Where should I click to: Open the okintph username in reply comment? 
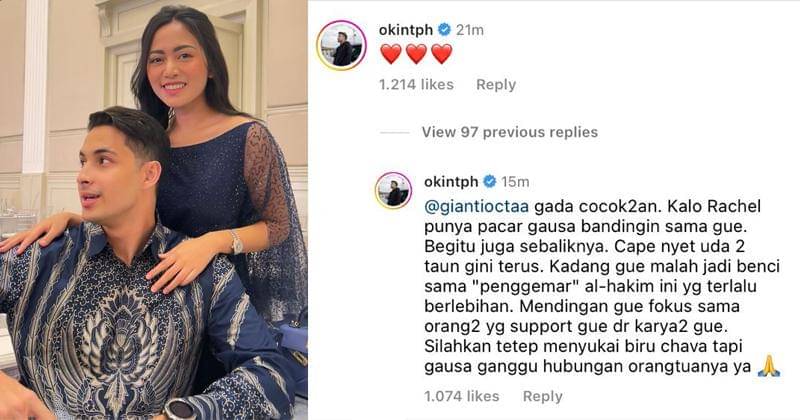coord(451,181)
